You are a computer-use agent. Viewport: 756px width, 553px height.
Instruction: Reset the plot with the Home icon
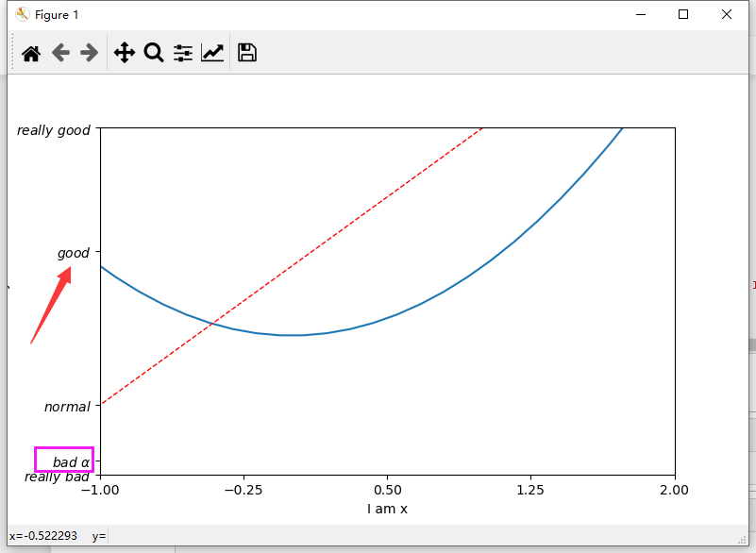tap(31, 53)
